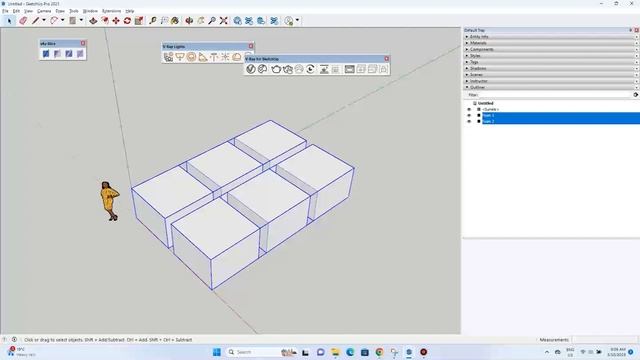The width and height of the screenshot is (640, 360).
Task: Select the <Sumele> row in Outliner
Action: [490, 109]
